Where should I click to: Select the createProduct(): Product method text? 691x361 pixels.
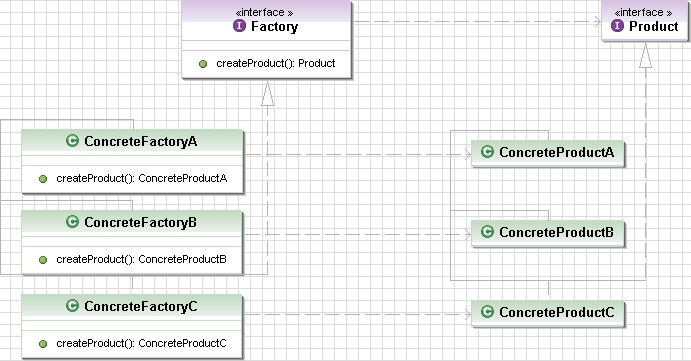275,63
